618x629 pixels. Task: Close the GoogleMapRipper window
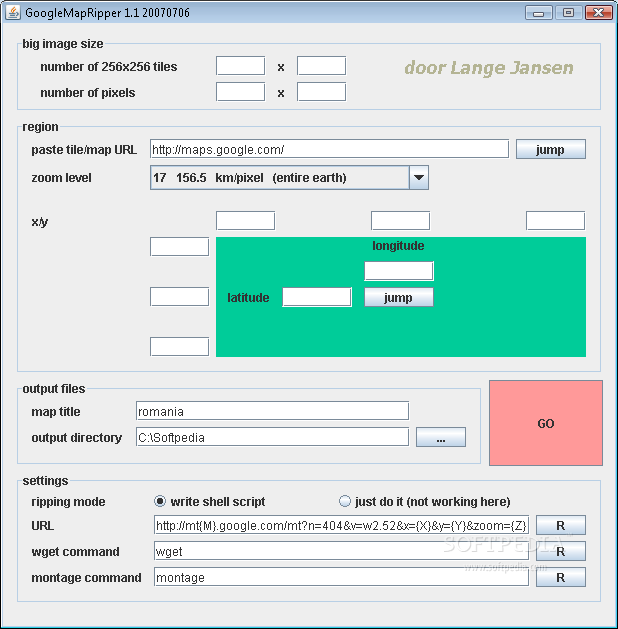(x=598, y=13)
